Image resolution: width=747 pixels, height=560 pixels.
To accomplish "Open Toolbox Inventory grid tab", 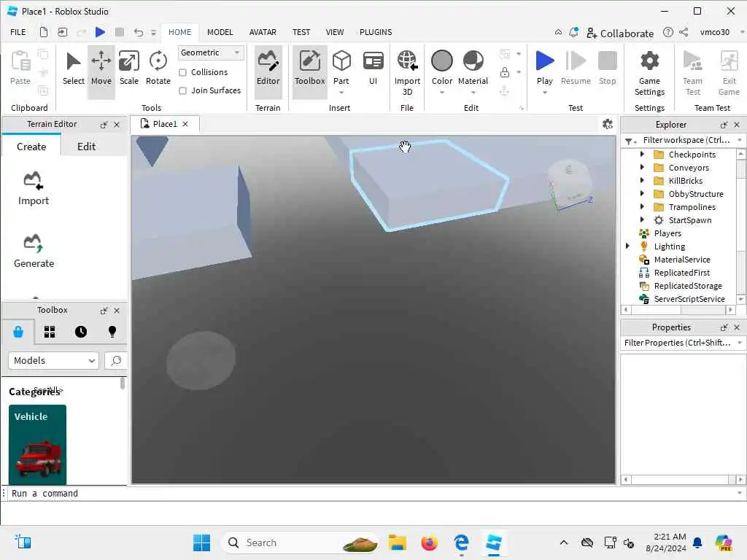I will pos(50,332).
